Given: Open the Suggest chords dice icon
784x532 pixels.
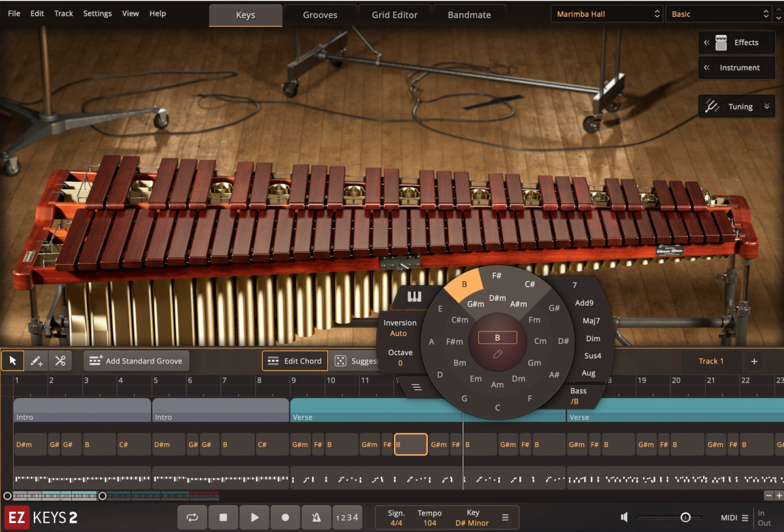Looking at the screenshot, I should (340, 361).
